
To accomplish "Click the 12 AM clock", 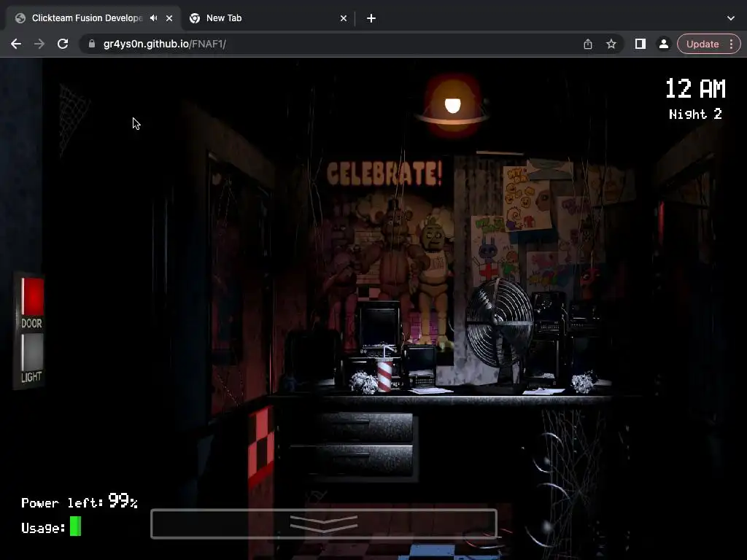I will coord(695,88).
